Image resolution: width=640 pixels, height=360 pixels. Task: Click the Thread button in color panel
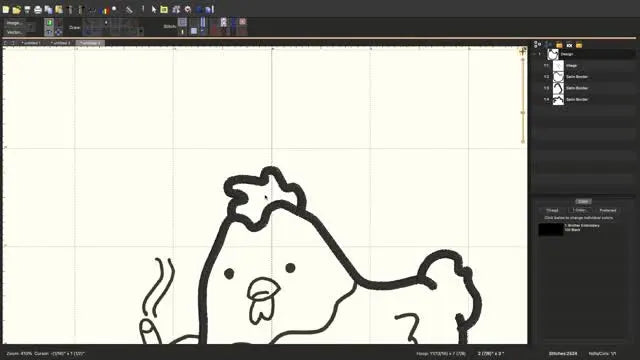tap(552, 210)
